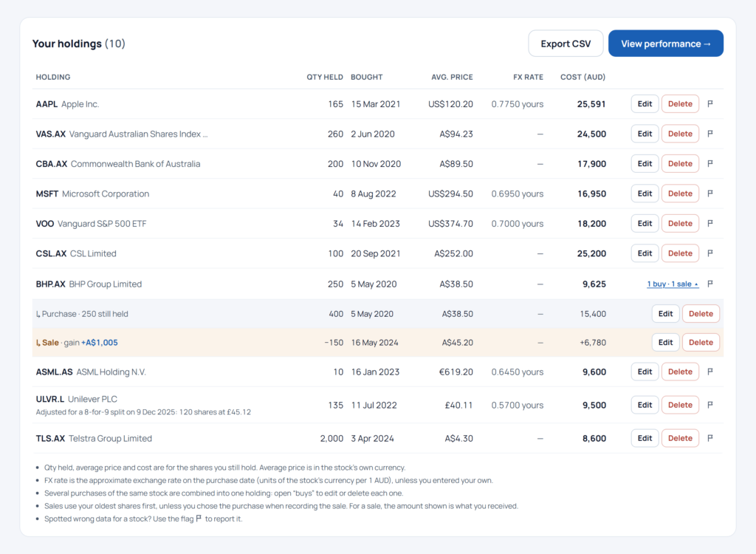The height and width of the screenshot is (554, 756).
Task: Click TLS.AX average price A$4.30
Action: click(458, 439)
